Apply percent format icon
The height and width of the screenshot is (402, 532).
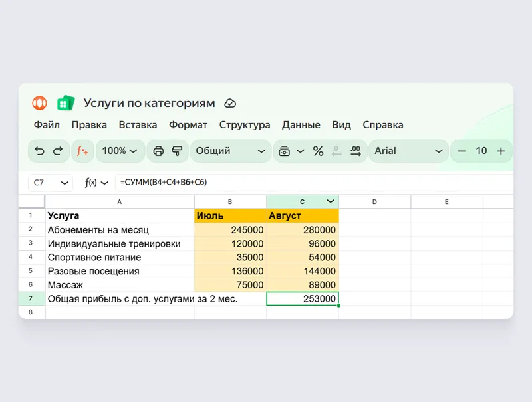[x=318, y=151]
